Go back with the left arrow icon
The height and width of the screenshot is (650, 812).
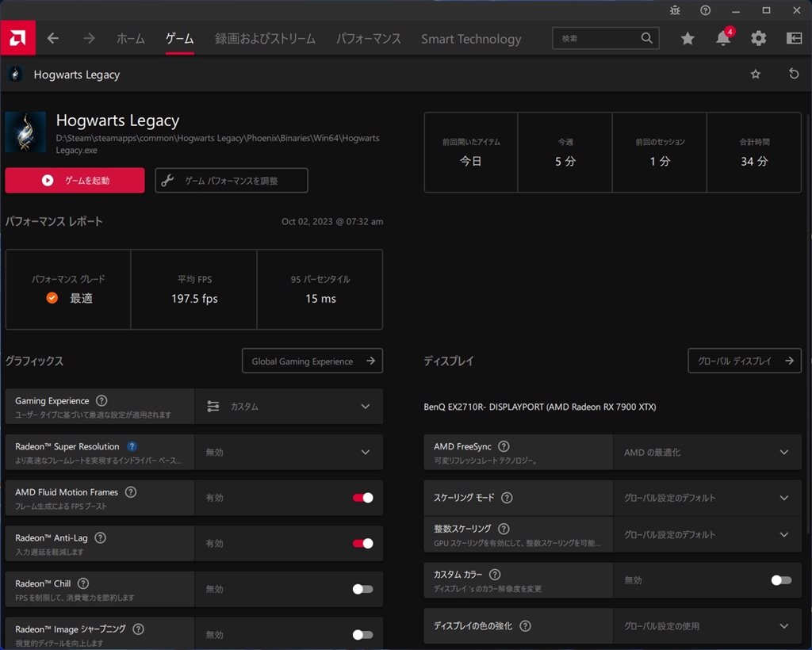(x=53, y=38)
